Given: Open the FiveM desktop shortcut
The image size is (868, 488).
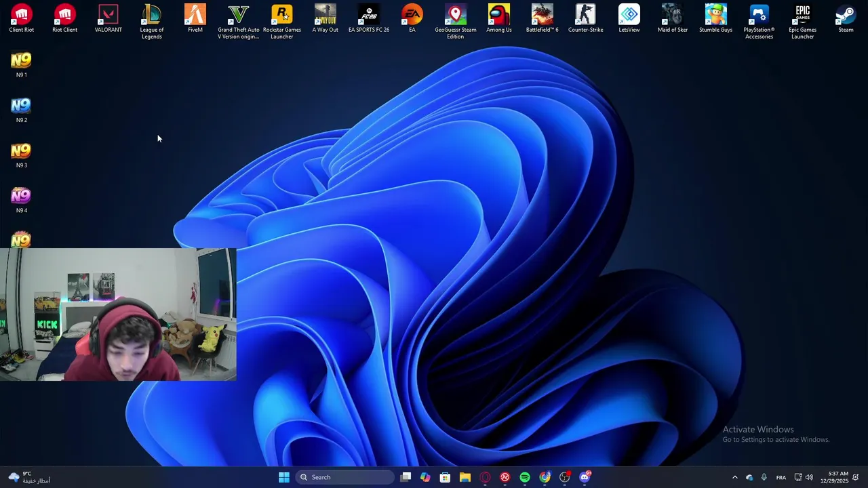Looking at the screenshot, I should (195, 19).
